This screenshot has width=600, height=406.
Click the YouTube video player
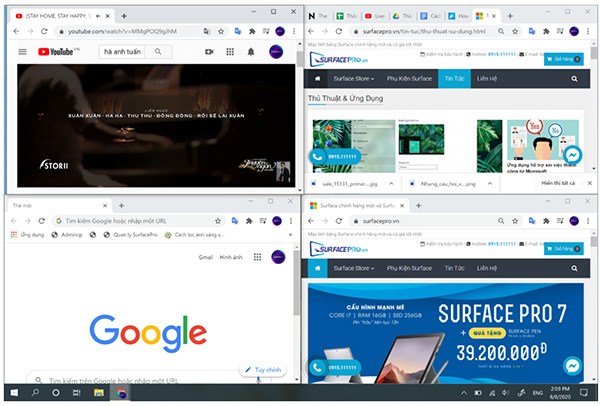pyautogui.click(x=156, y=126)
